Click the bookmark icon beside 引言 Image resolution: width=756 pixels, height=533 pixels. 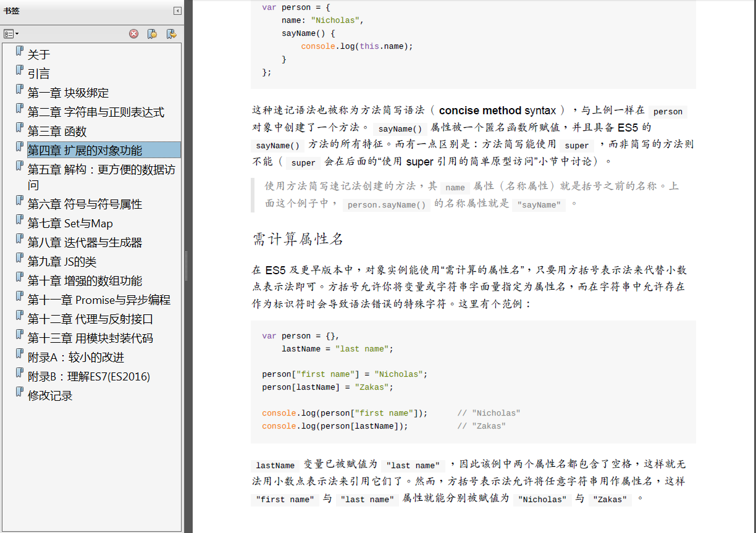[x=20, y=71]
